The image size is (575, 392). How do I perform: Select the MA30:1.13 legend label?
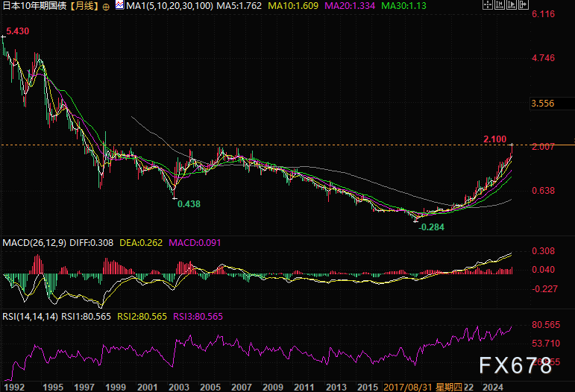[x=405, y=6]
